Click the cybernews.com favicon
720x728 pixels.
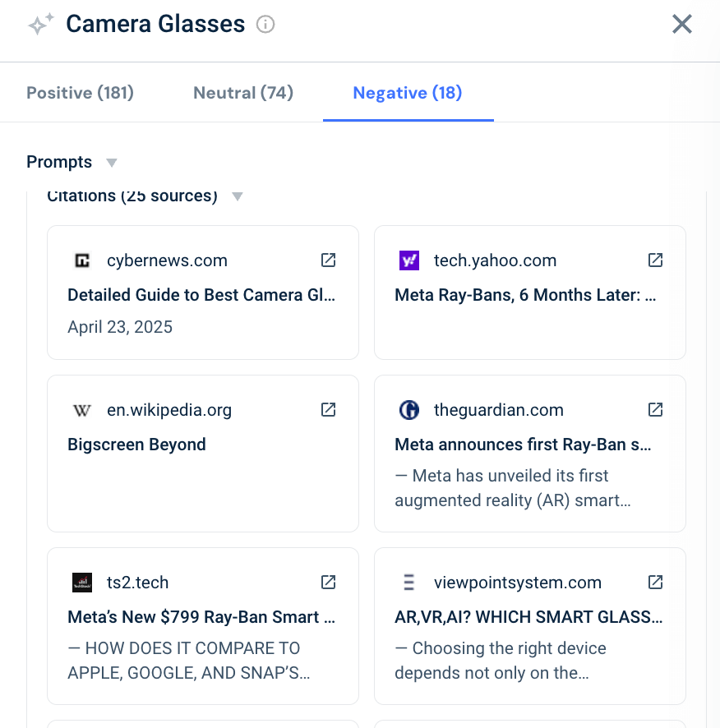click(81, 260)
